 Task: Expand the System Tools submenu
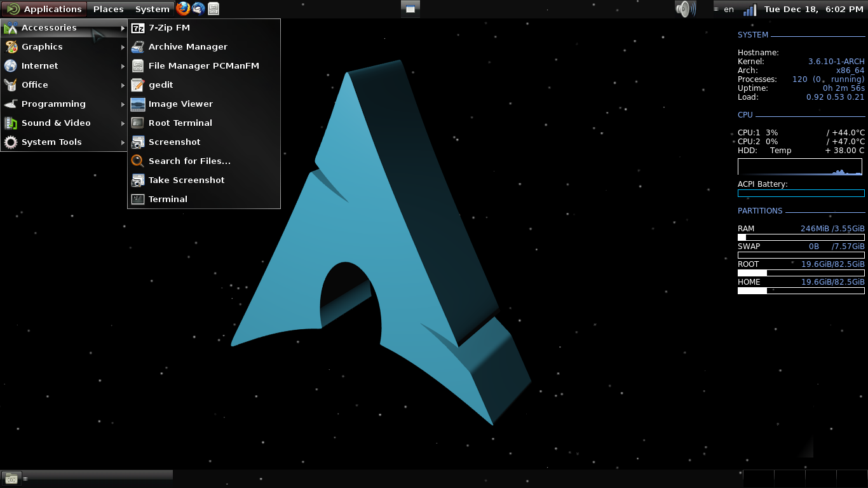(x=64, y=142)
